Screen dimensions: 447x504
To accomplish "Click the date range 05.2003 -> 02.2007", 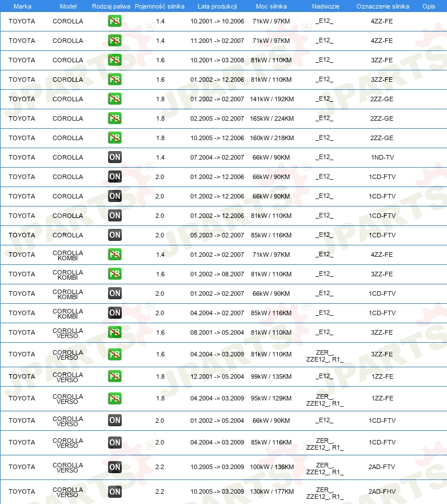I will point(217,235).
